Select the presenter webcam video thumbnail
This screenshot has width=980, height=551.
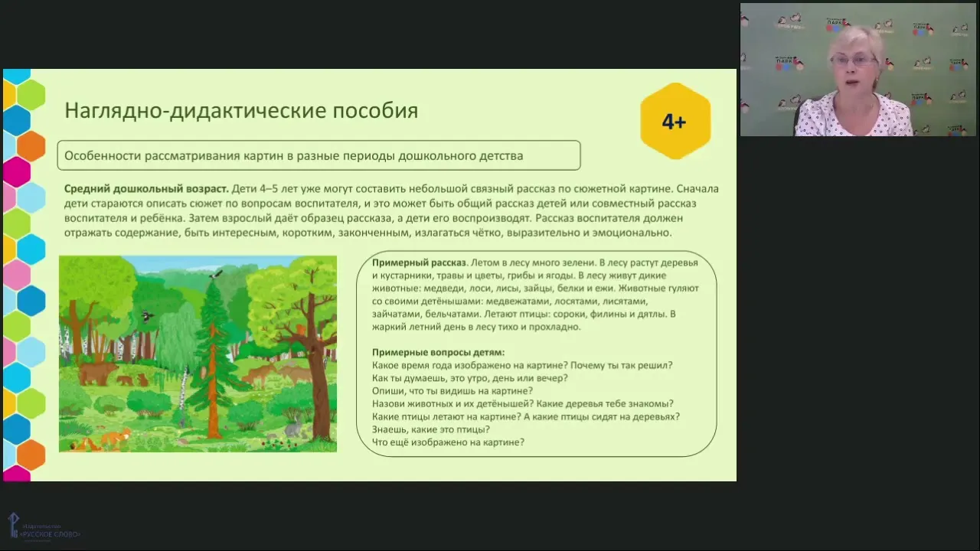click(x=858, y=70)
